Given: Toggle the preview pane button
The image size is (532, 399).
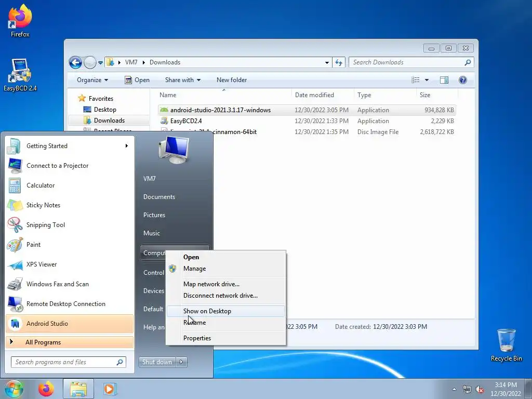Looking at the screenshot, I should tap(444, 80).
